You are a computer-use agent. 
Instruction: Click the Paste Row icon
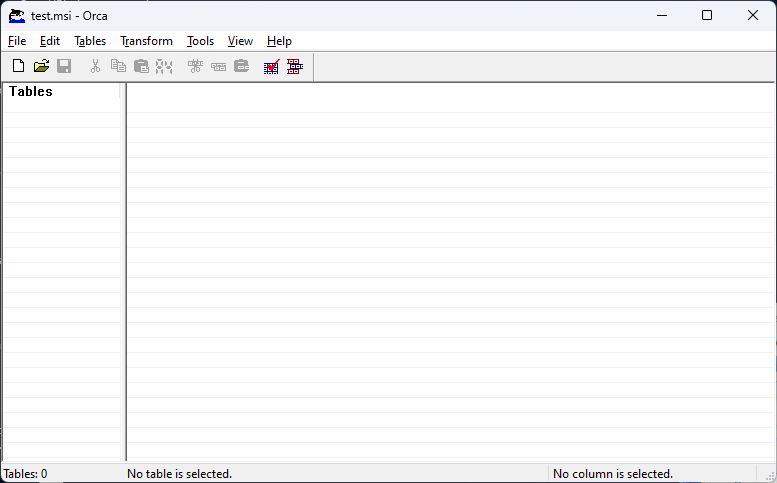241,66
